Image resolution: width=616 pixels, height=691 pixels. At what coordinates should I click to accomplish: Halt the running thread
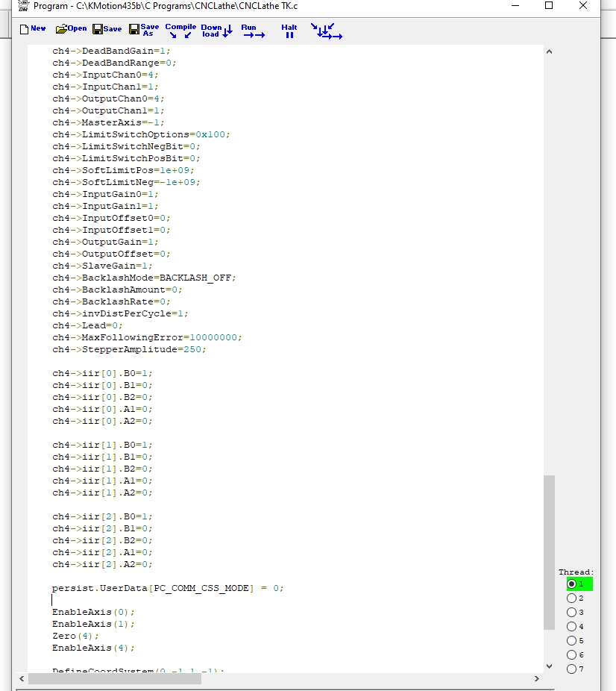[x=289, y=31]
